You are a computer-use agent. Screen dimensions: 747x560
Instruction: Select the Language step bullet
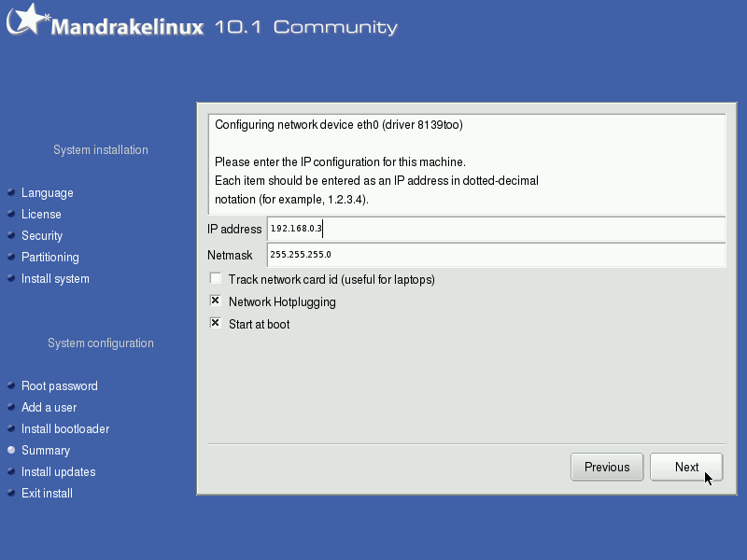click(x=11, y=192)
